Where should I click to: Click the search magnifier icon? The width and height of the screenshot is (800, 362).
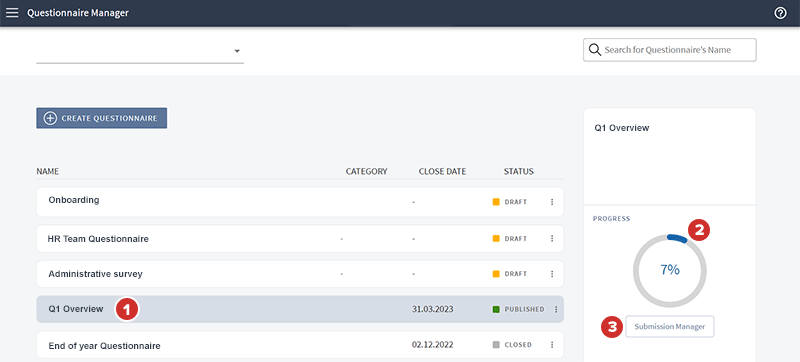(594, 50)
